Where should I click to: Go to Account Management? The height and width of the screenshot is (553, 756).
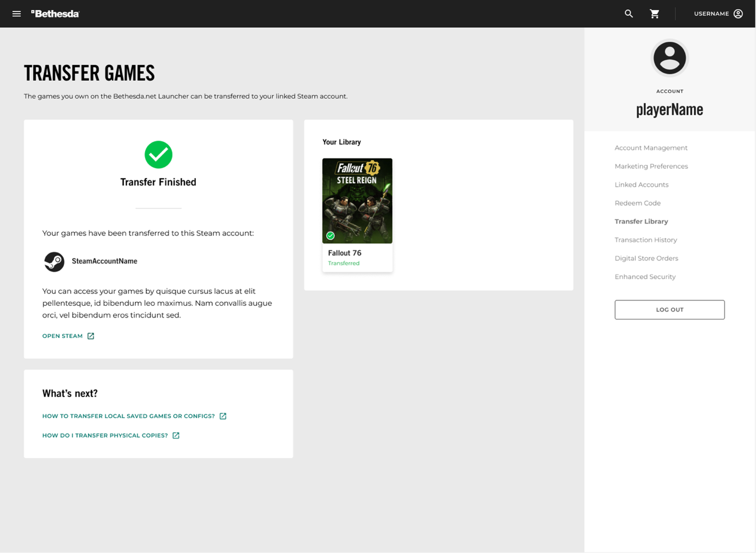coord(651,148)
